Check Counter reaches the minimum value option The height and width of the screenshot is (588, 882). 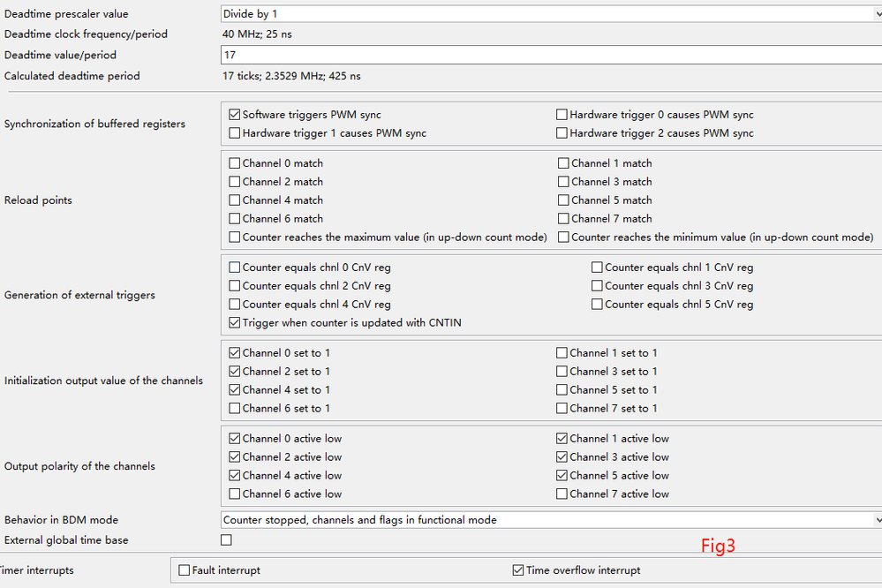click(564, 237)
